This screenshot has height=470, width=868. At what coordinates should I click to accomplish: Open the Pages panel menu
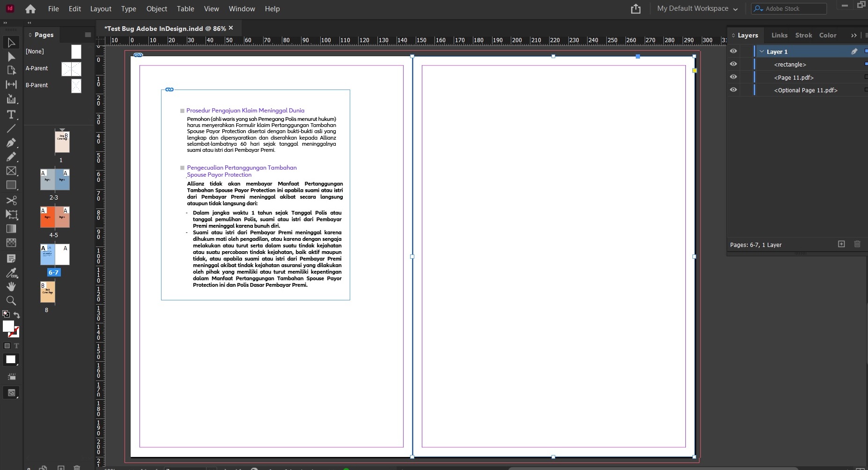coord(87,34)
